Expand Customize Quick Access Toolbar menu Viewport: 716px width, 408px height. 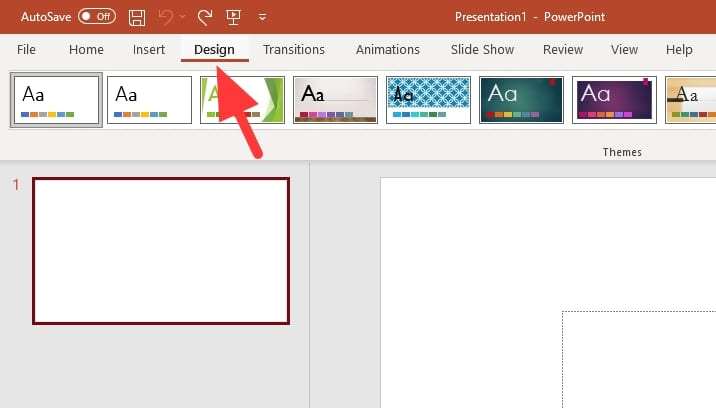262,17
